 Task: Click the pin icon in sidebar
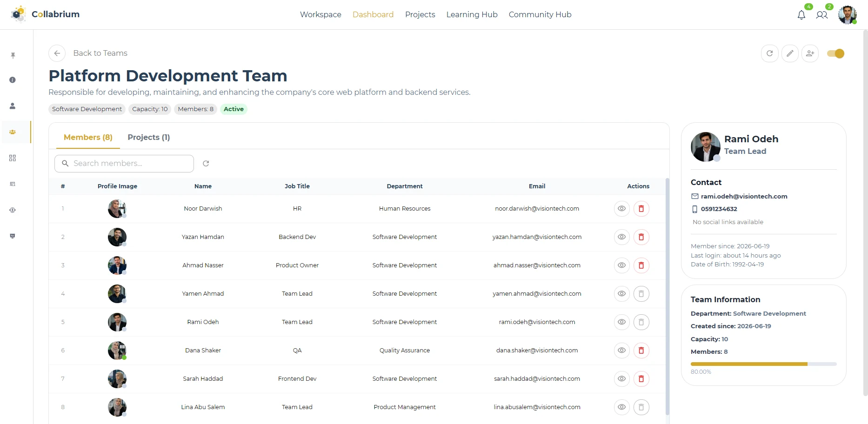coord(13,55)
